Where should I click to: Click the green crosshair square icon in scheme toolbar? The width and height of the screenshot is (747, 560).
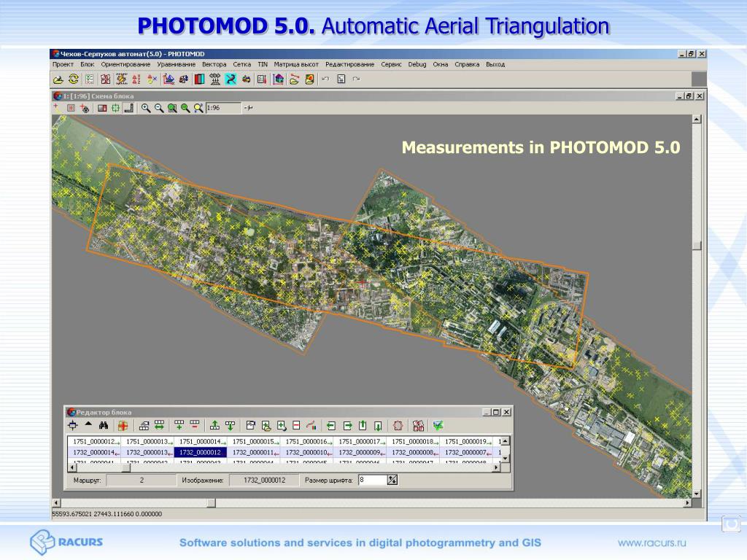(x=115, y=108)
